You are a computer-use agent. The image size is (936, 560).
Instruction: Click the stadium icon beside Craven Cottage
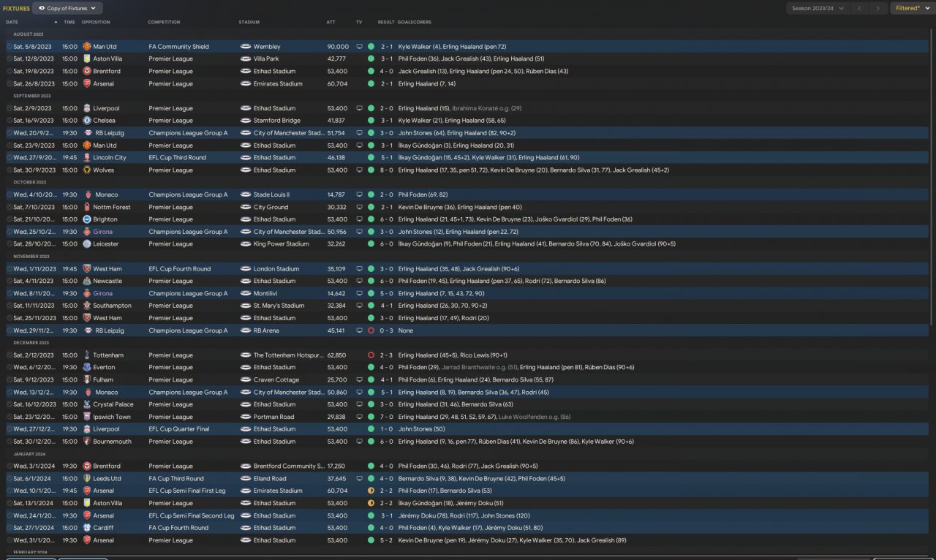246,380
